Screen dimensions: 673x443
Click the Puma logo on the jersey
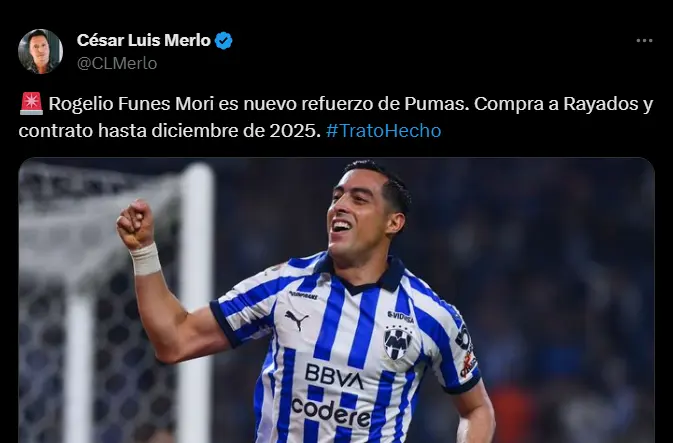tap(296, 319)
